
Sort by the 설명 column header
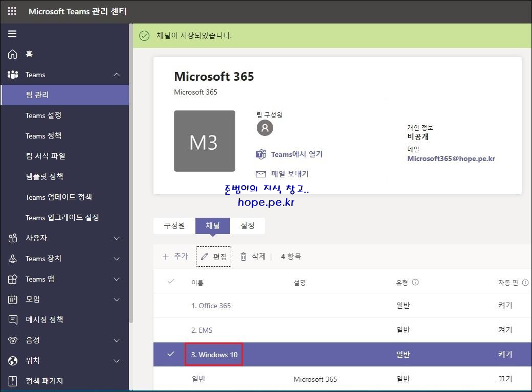pyautogui.click(x=300, y=283)
